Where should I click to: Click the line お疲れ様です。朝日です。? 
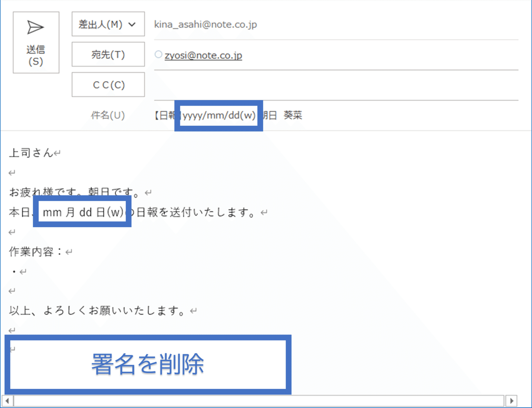pyautogui.click(x=75, y=193)
